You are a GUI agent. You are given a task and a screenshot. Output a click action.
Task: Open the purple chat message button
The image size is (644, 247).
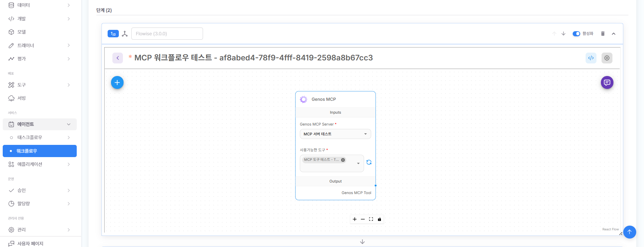(607, 82)
